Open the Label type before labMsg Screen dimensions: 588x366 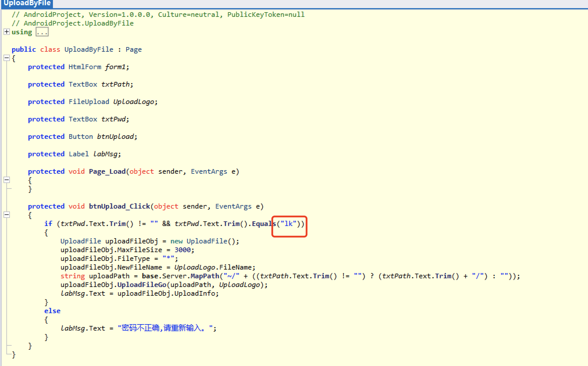pyautogui.click(x=79, y=154)
